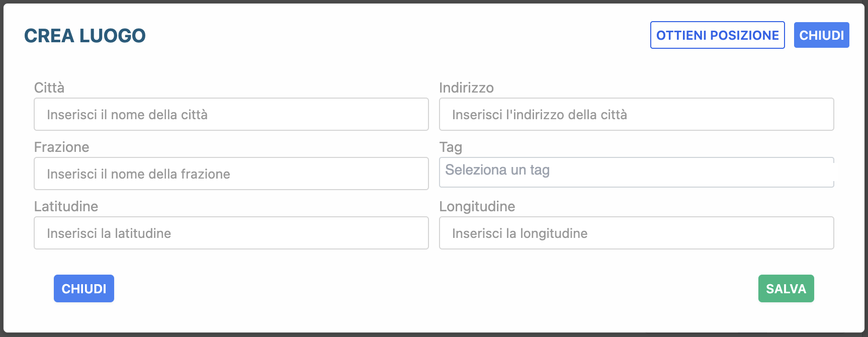Click into the Longitudine input field
The image size is (868, 337).
click(636, 233)
